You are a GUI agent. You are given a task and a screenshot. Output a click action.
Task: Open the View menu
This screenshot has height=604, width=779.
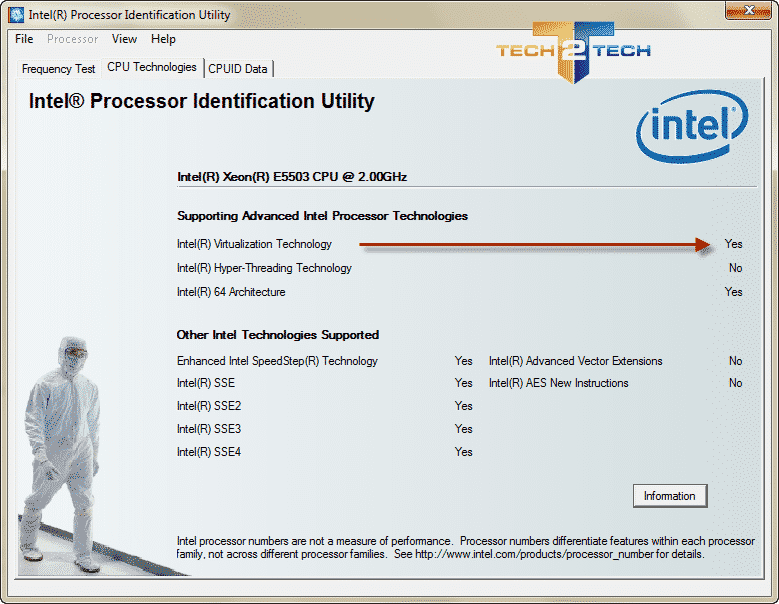click(124, 39)
